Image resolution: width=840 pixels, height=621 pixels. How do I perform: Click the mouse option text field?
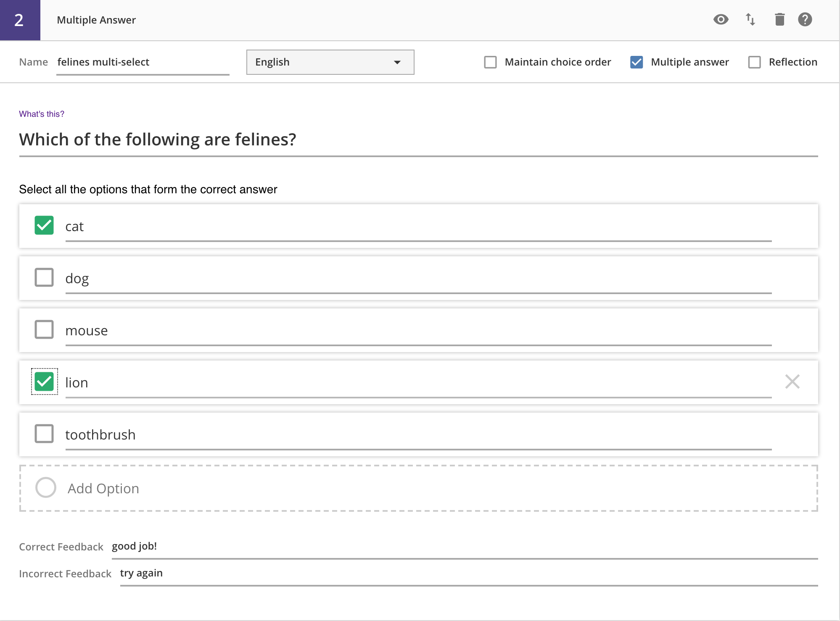[418, 331]
